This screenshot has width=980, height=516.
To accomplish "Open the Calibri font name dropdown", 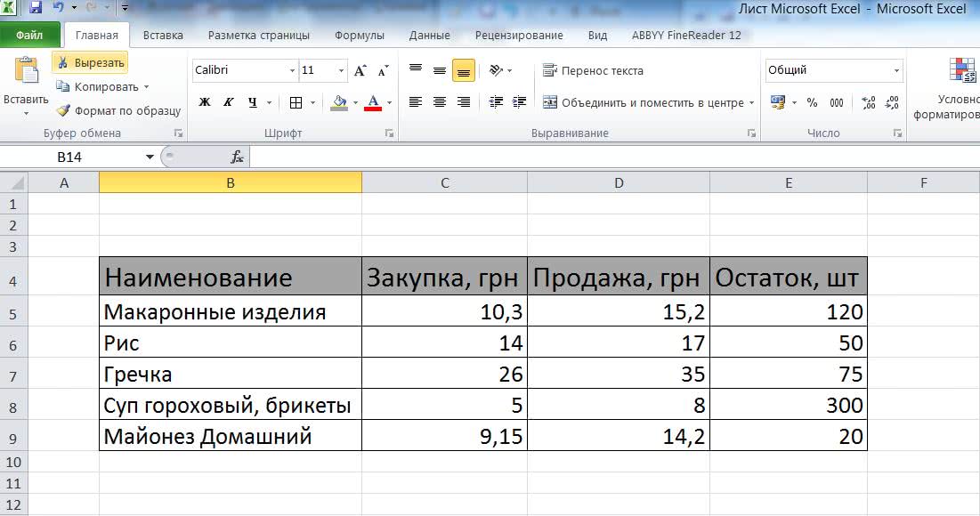I will point(292,70).
